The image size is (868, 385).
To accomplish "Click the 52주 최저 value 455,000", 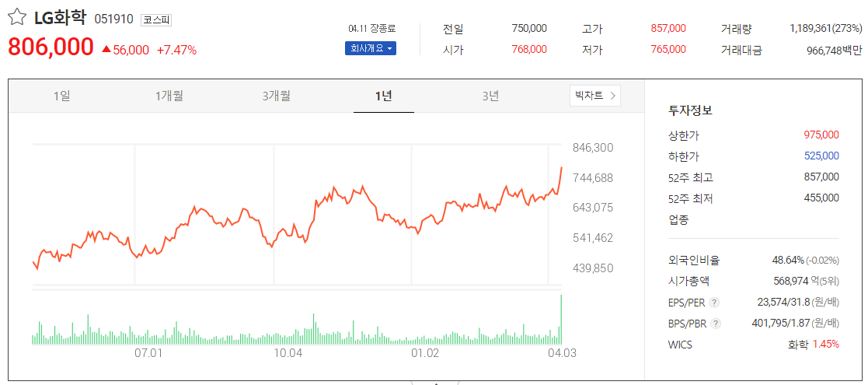I will (821, 198).
